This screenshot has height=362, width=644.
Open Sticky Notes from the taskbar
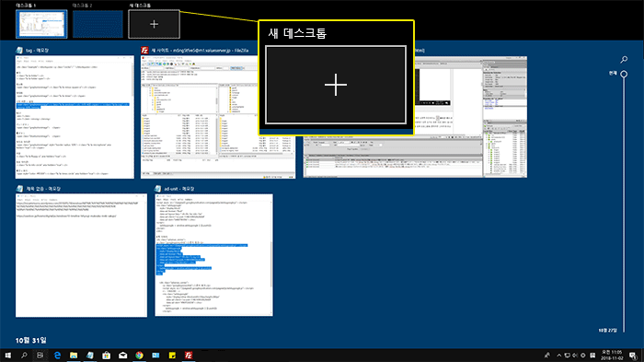click(172, 355)
